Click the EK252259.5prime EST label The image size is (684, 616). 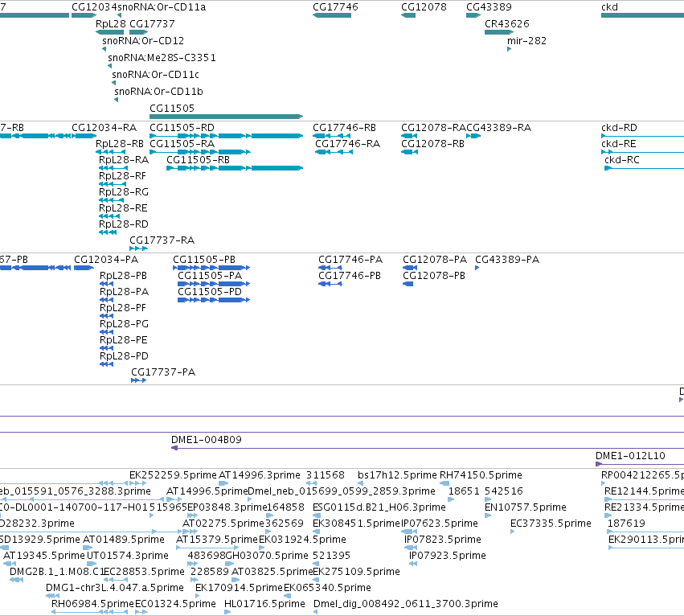coord(173,475)
